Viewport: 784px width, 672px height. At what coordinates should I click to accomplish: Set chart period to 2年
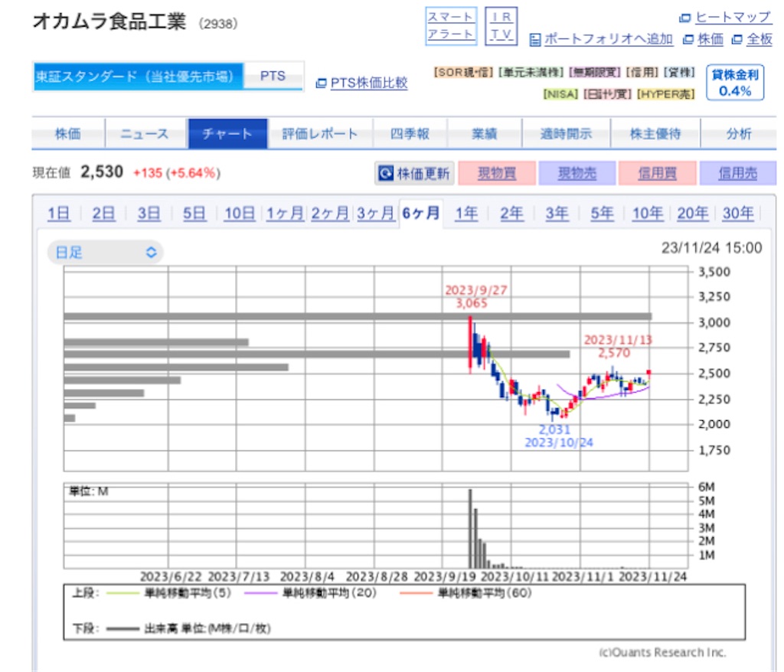tap(511, 214)
